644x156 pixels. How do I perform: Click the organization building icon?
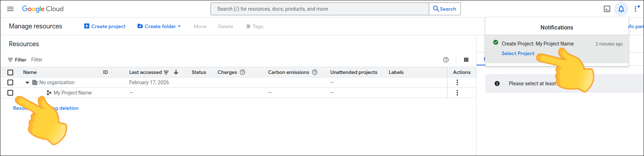pos(35,82)
